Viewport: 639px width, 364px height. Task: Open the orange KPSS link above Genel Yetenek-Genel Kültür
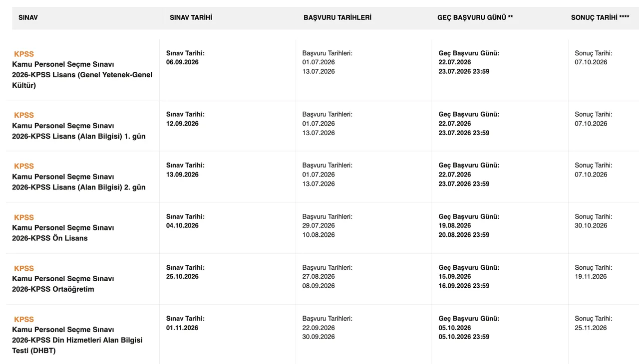24,54
